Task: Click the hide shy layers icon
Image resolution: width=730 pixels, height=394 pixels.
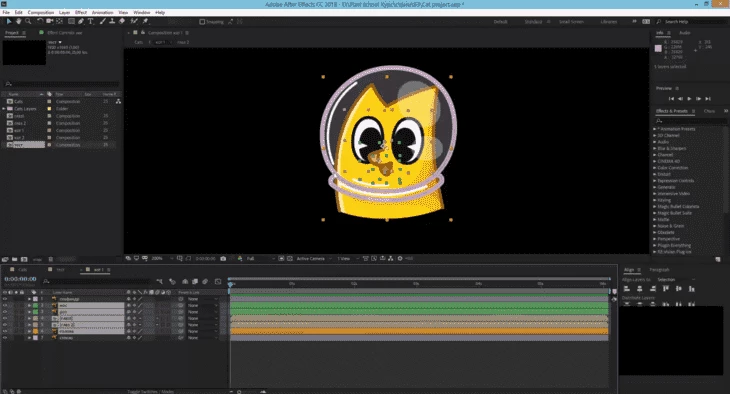Action: tap(185, 281)
